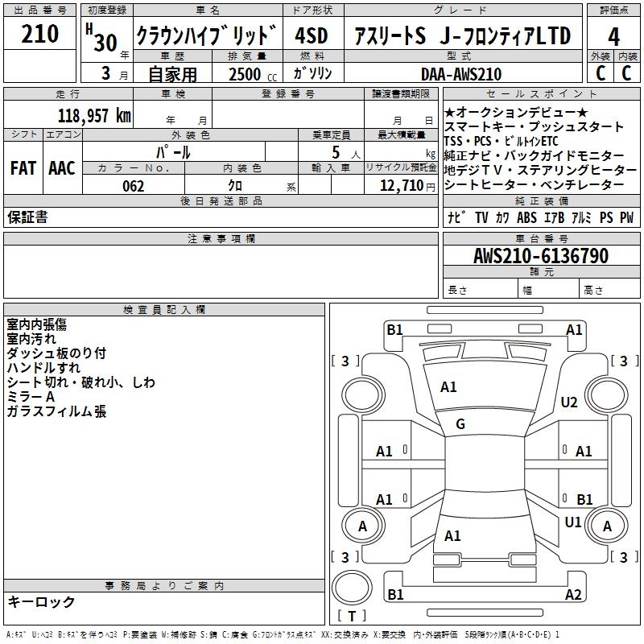Click the note ミラーA
Screen dimensions: 644x644
click(x=31, y=397)
